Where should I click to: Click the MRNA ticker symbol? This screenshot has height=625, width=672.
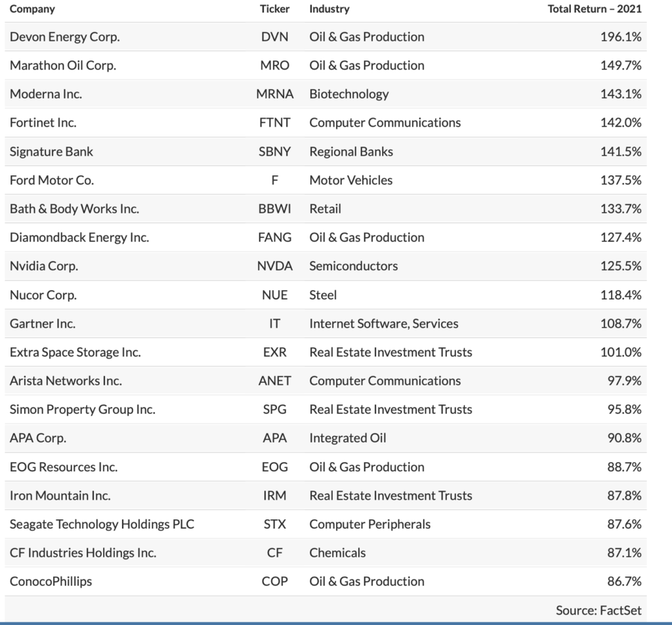click(x=275, y=94)
